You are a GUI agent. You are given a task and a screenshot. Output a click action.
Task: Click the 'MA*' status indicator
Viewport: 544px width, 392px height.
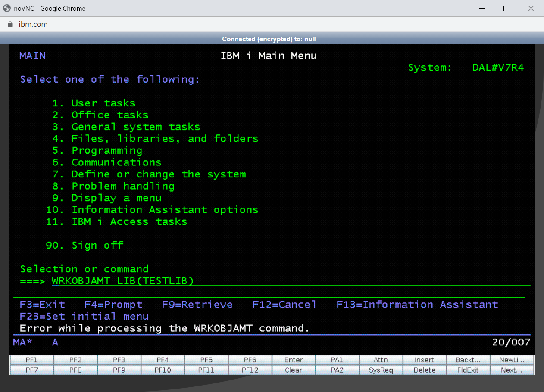pyautogui.click(x=23, y=342)
